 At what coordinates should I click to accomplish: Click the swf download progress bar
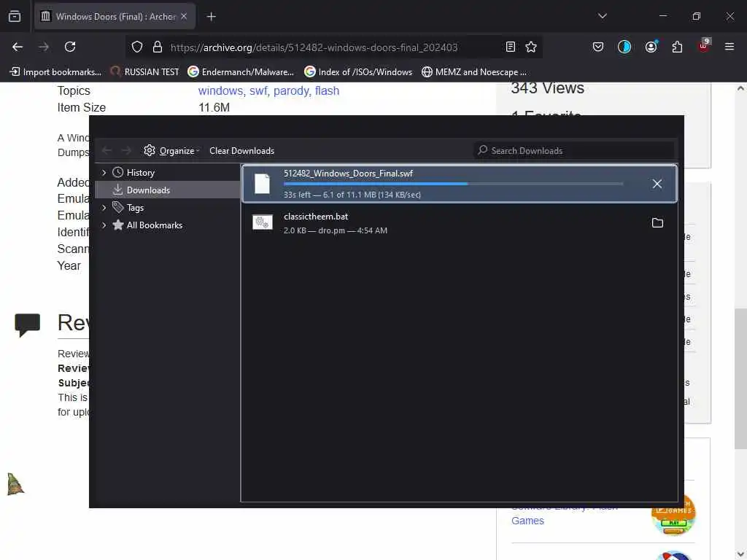click(x=453, y=184)
